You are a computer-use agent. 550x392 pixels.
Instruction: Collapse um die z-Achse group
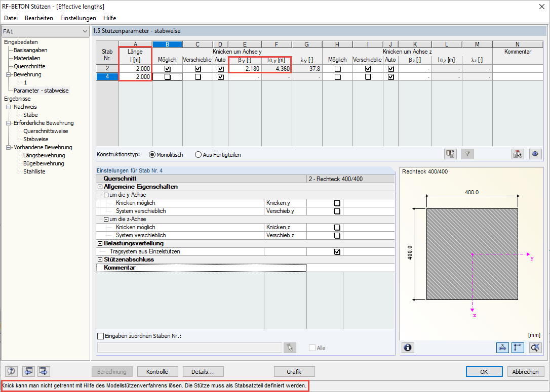106,220
